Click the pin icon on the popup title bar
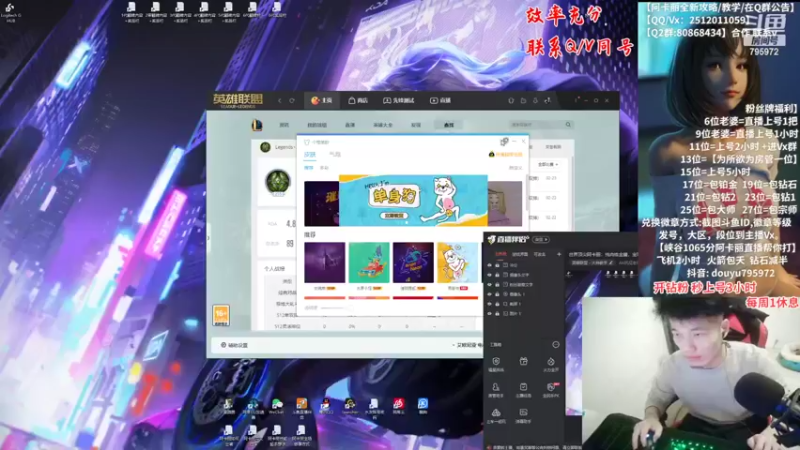 [x=504, y=141]
